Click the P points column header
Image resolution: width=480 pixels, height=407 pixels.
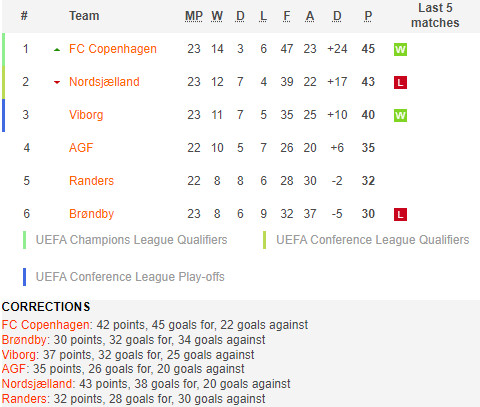tap(368, 16)
